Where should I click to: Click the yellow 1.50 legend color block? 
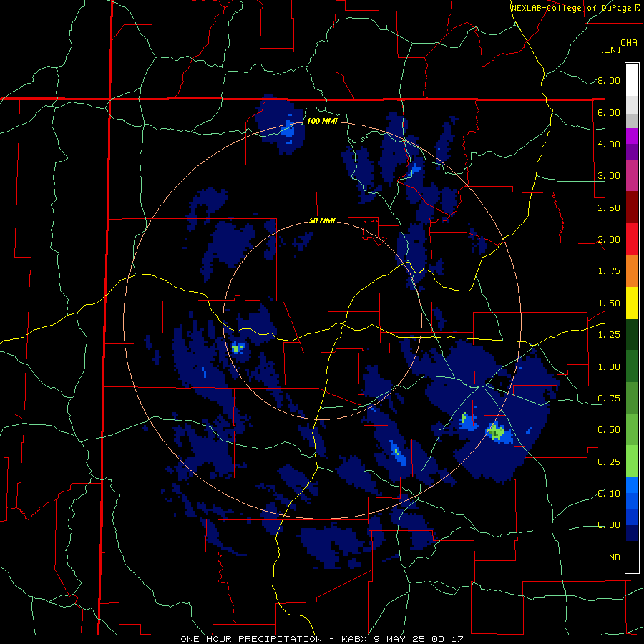tap(632, 303)
